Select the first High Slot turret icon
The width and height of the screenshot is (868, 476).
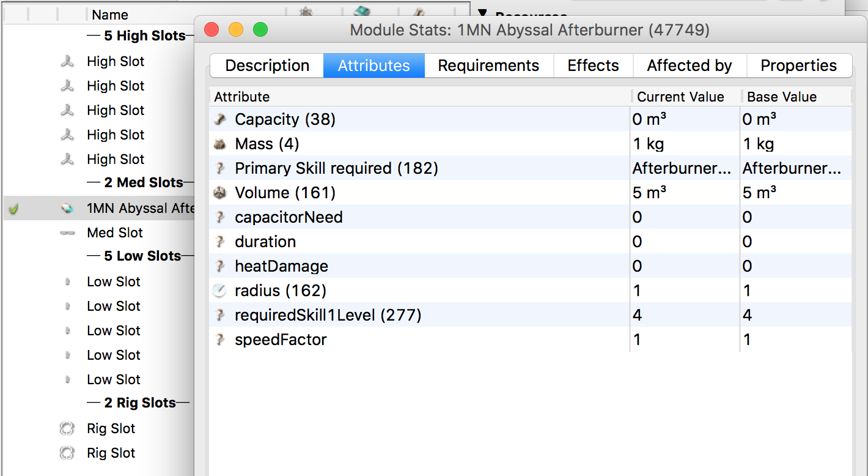67,61
